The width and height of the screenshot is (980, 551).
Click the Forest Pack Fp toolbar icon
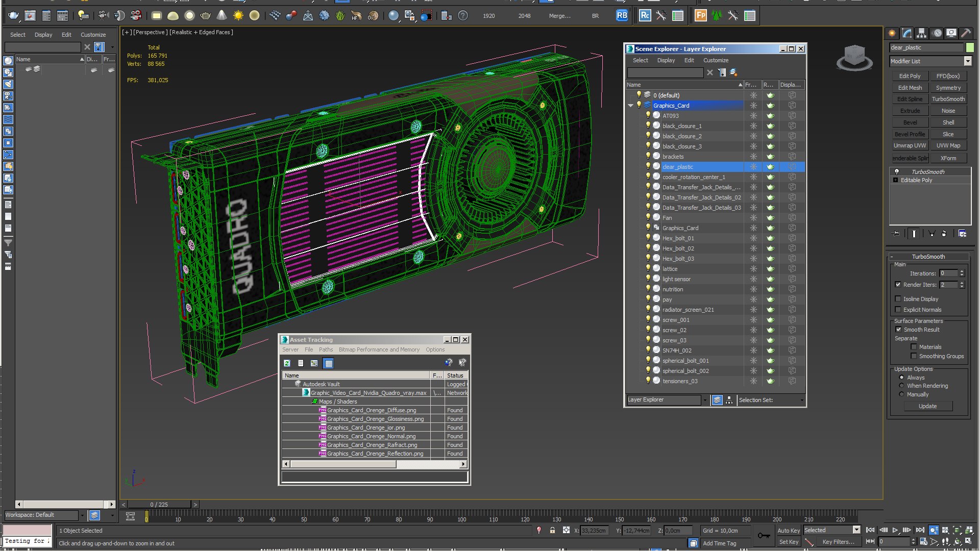point(701,16)
